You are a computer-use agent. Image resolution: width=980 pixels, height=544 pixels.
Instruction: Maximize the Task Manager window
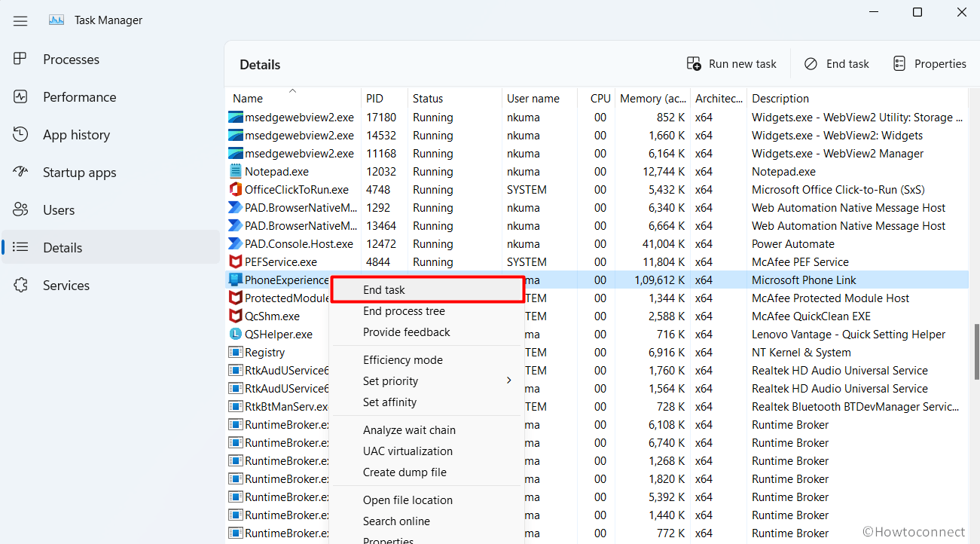click(917, 12)
